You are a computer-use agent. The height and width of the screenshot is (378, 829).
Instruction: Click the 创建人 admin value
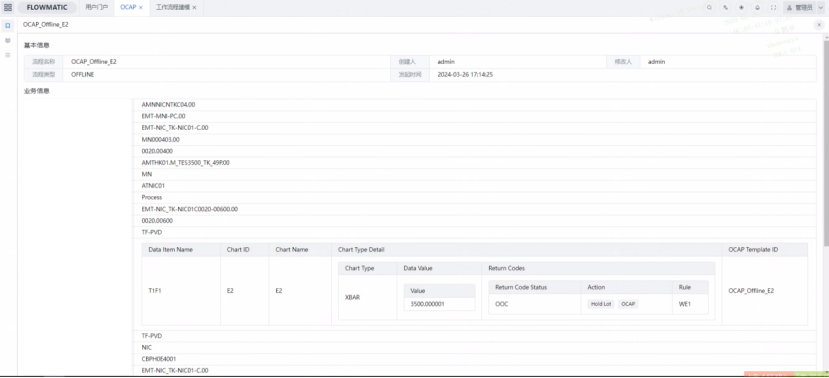coord(446,62)
